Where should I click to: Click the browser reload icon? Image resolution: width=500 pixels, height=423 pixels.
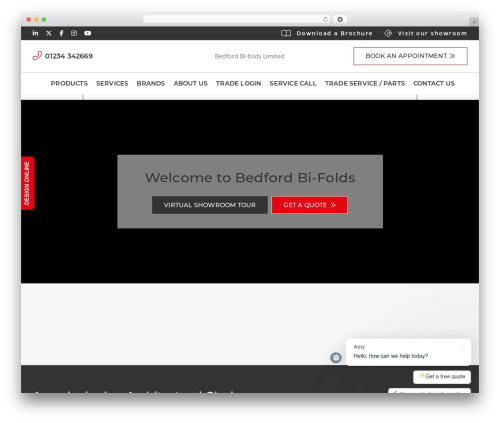point(325,19)
